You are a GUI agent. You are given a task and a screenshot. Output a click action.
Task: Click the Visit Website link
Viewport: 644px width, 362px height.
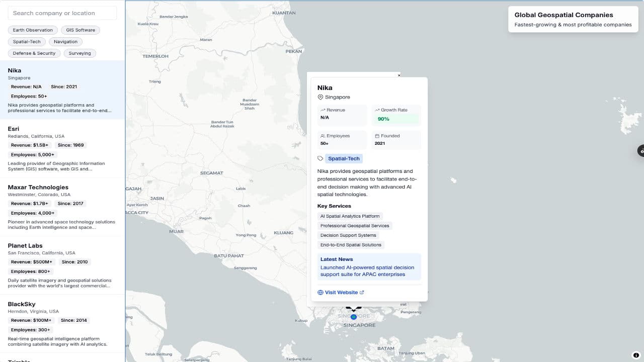click(x=341, y=293)
